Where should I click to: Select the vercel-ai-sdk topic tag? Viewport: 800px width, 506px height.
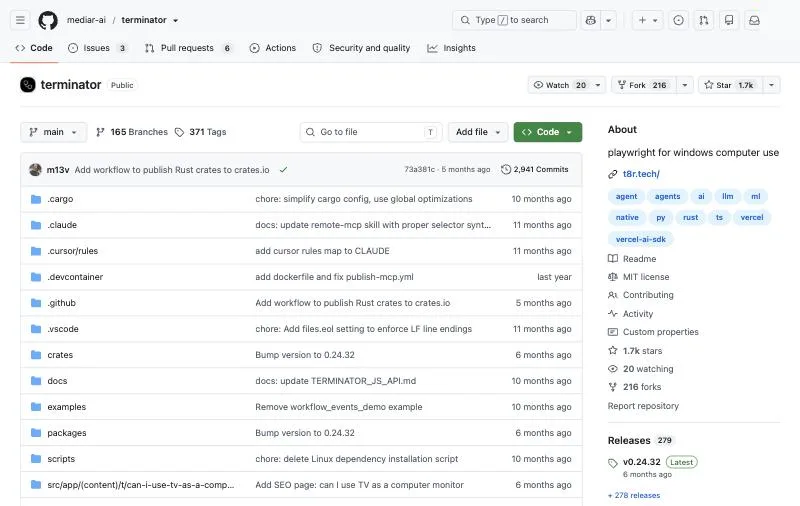pyautogui.click(x=640, y=239)
